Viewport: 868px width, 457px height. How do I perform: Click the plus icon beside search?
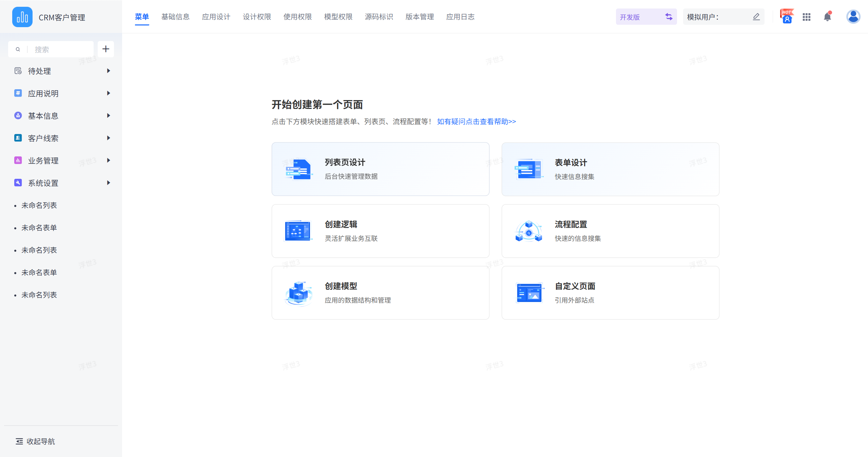pos(106,49)
